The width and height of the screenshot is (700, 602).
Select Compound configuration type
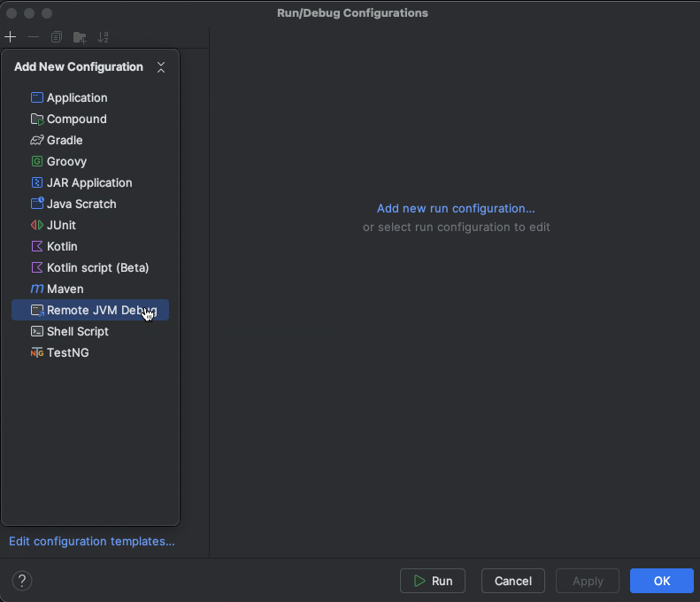point(90,120)
